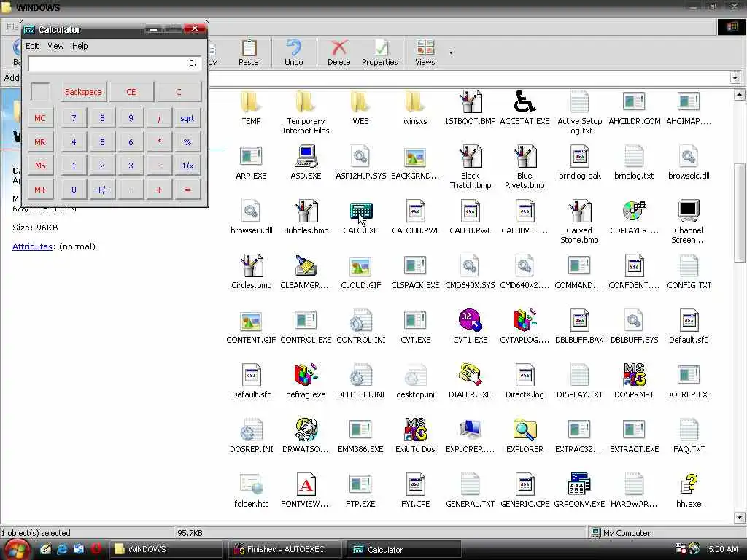The image size is (747, 560).
Task: Click the Delete toolbar button
Action: point(338,52)
